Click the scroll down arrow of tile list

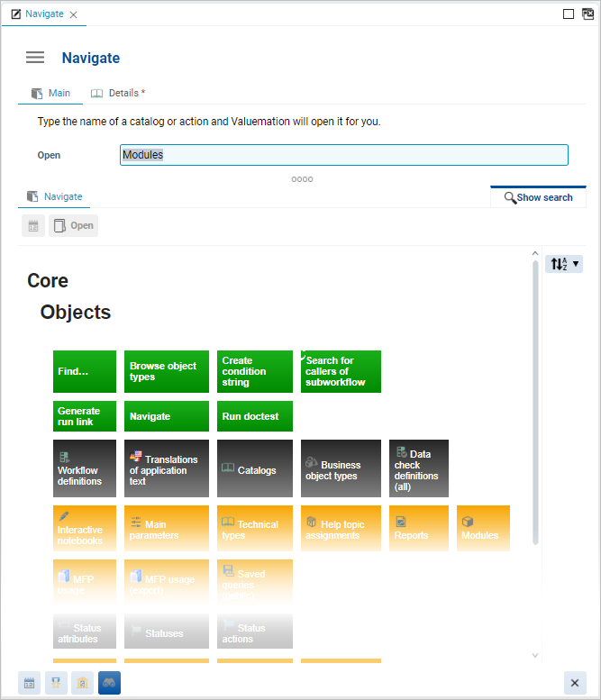point(535,655)
